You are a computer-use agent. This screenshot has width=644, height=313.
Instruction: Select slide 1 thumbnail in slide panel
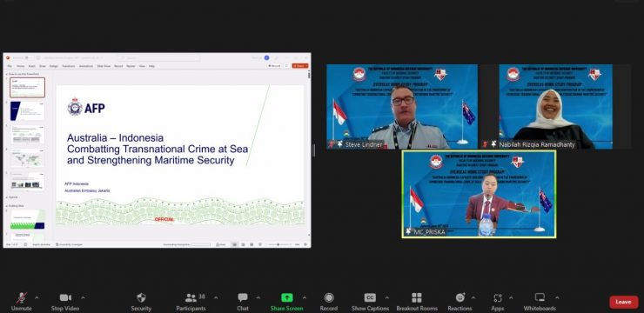tap(28, 87)
